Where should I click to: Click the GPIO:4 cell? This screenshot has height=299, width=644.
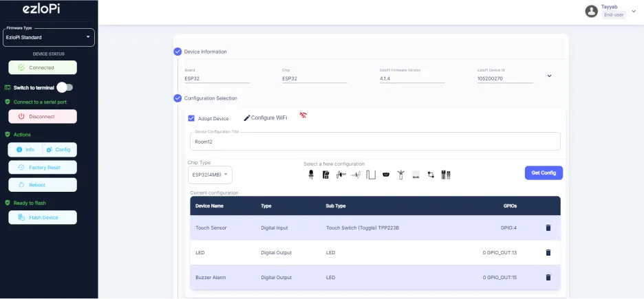coord(508,228)
